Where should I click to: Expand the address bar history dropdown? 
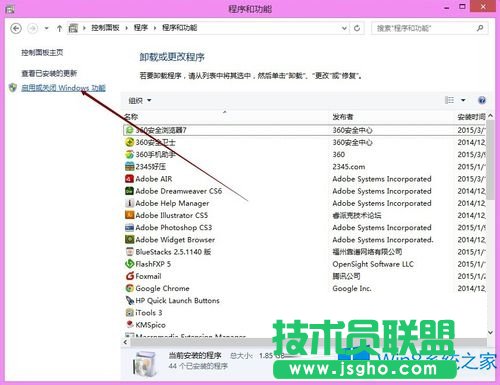click(x=344, y=28)
